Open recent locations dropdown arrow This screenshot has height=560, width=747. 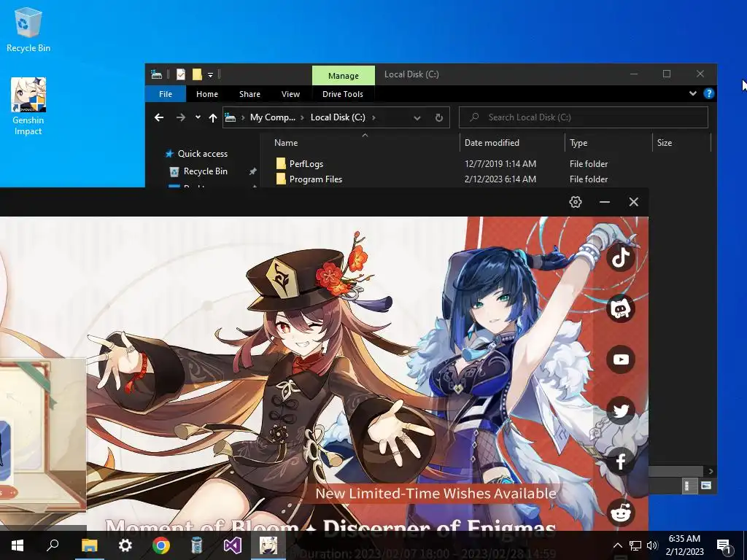point(198,117)
